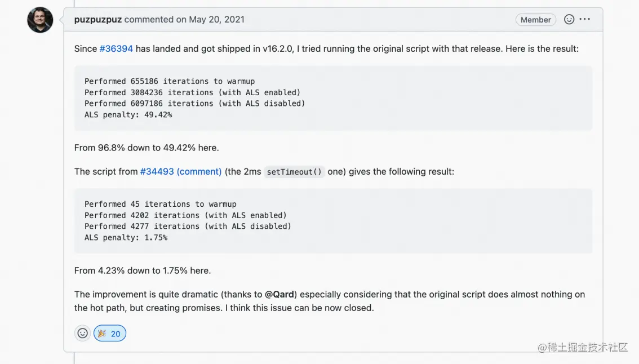Image resolution: width=639 pixels, height=364 pixels.
Task: Click the 'From 96.8% down to 49.42%' paragraph
Action: tap(147, 148)
